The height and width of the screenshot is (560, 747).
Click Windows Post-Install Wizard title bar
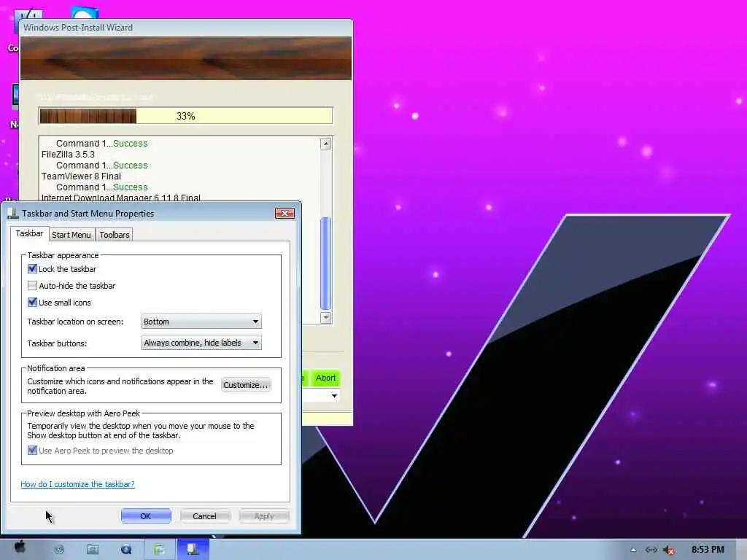pyautogui.click(x=186, y=28)
